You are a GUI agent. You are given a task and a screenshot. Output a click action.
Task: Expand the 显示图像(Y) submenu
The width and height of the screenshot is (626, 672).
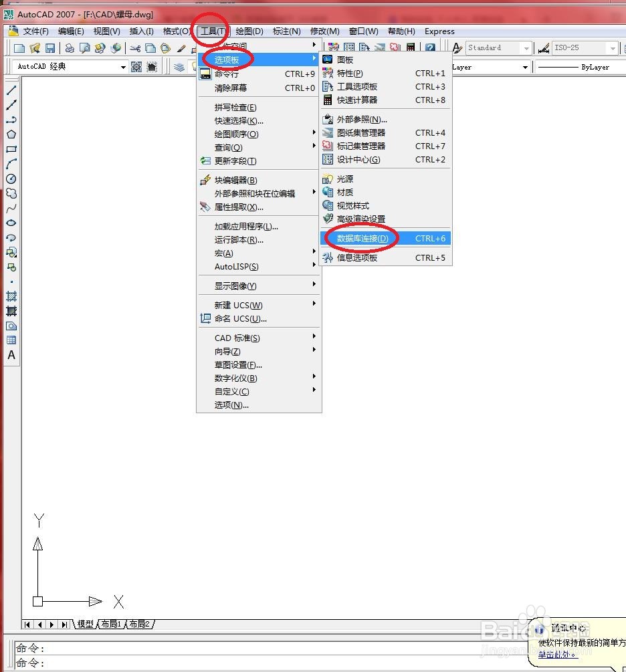[259, 286]
